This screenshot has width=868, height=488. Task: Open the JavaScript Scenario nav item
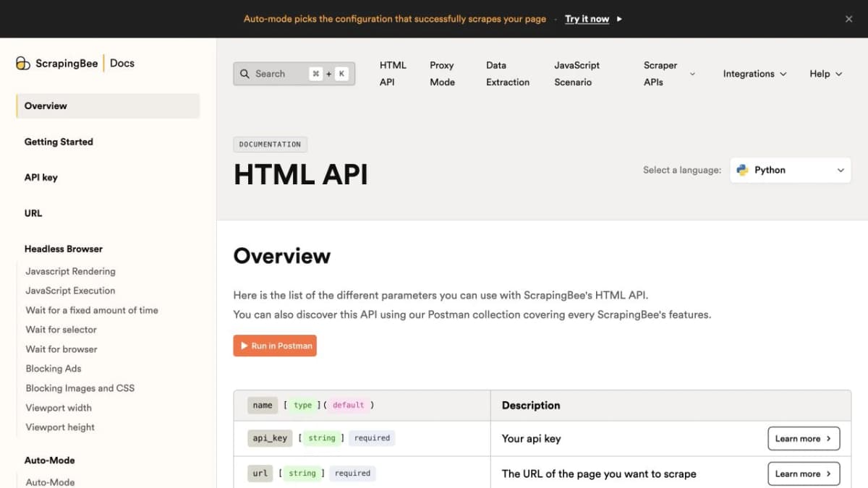coord(577,74)
